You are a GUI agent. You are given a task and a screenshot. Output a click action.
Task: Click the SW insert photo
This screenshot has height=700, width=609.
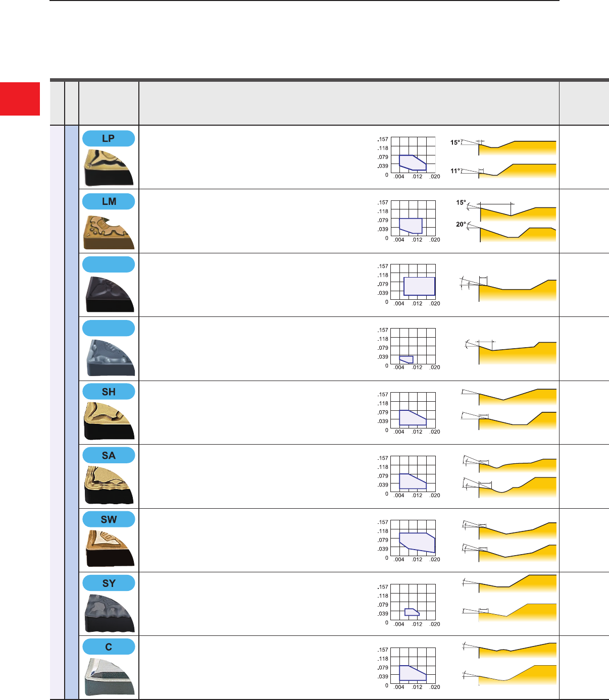(x=109, y=548)
